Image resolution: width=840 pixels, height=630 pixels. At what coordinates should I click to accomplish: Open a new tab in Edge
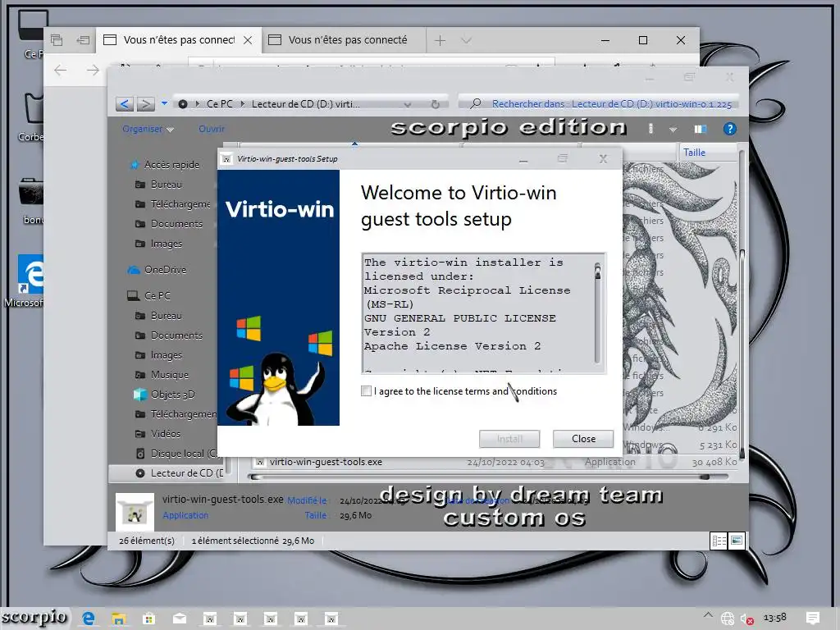(x=440, y=40)
